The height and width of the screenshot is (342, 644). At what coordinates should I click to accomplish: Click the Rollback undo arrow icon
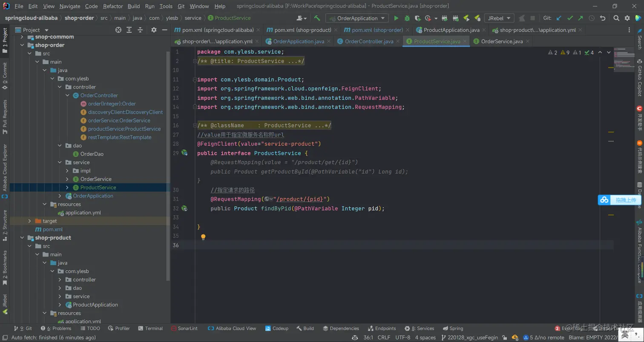[603, 18]
